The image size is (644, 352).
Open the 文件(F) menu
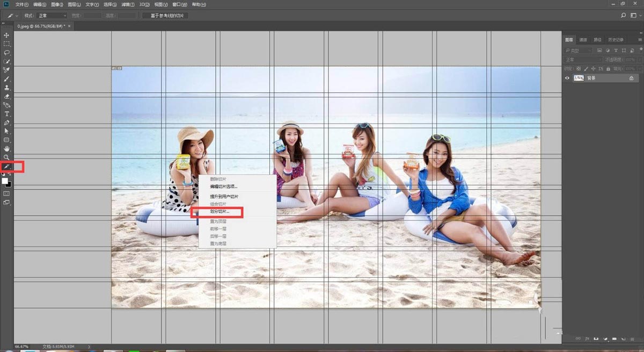tap(22, 4)
